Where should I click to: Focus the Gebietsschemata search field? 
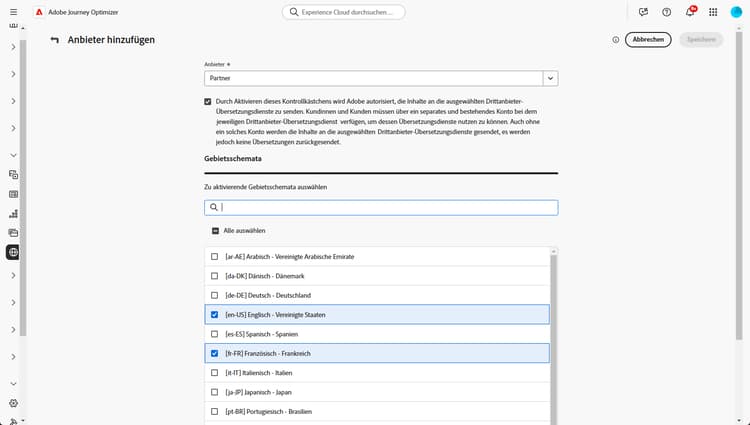click(385, 207)
